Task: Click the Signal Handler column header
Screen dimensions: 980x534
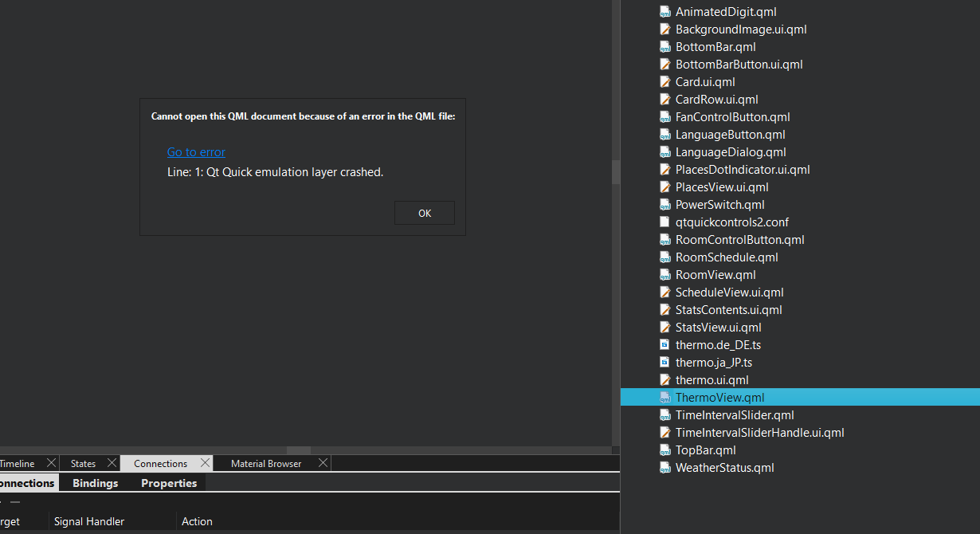Action: tap(89, 521)
